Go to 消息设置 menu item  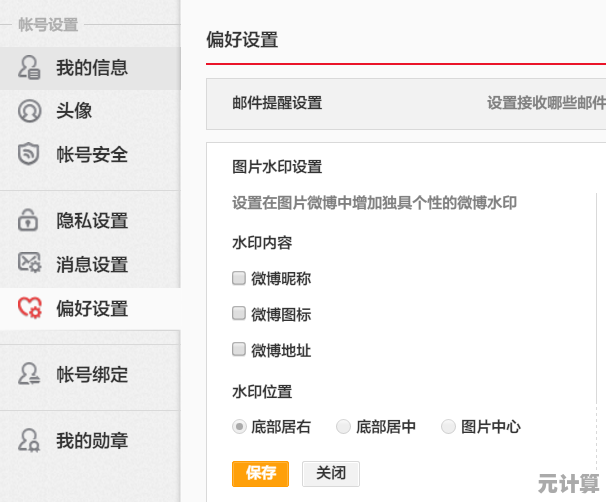click(91, 264)
